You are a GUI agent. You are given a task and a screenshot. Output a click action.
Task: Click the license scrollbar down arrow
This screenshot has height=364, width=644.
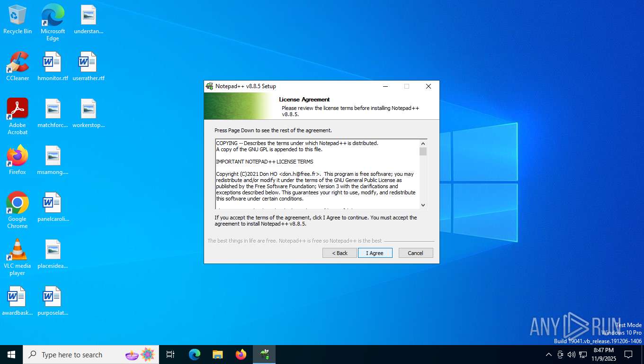pos(423,205)
